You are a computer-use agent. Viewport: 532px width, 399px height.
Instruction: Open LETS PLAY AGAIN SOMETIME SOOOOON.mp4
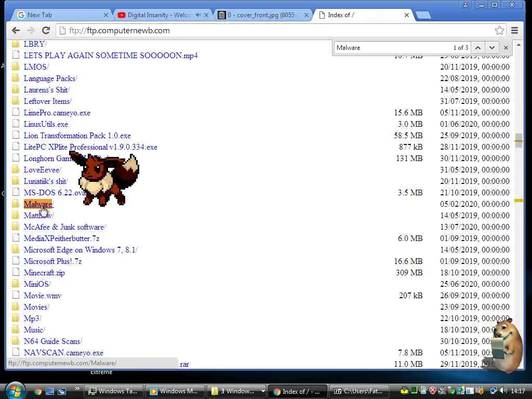coord(111,56)
